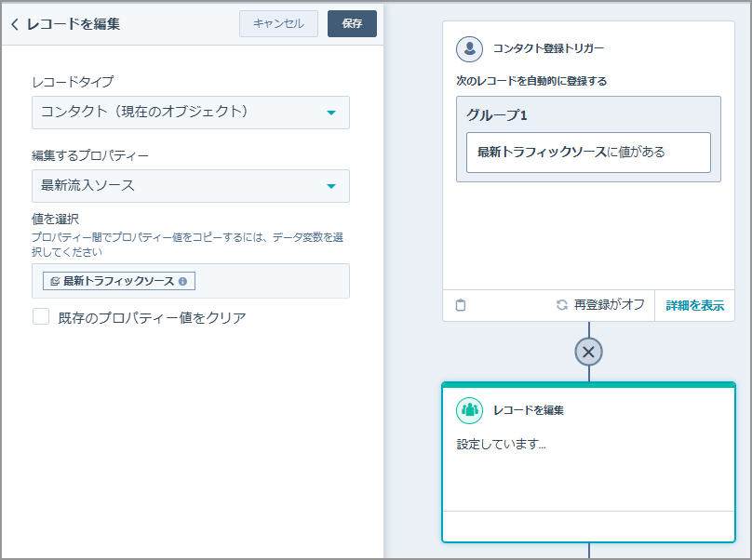Click the 保存 button
This screenshot has width=752, height=560.
(x=352, y=23)
